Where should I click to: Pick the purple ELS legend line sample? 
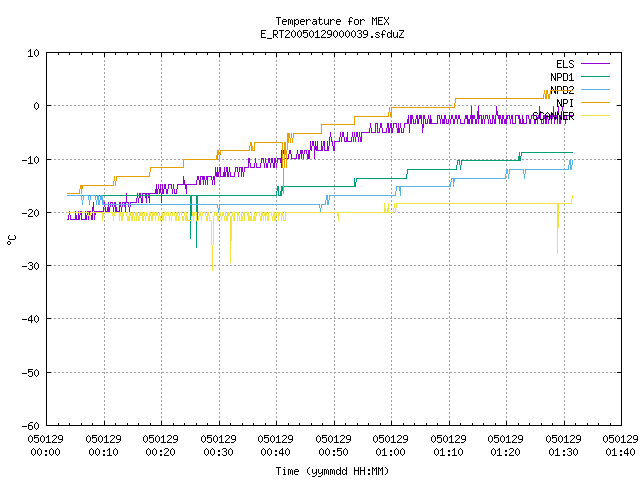point(595,64)
